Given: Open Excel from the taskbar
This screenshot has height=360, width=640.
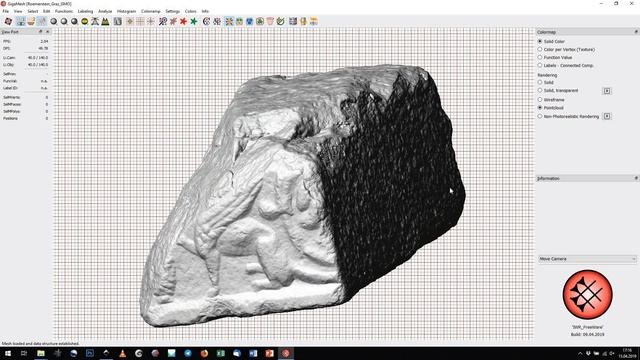Looking at the screenshot, I should coord(220,353).
